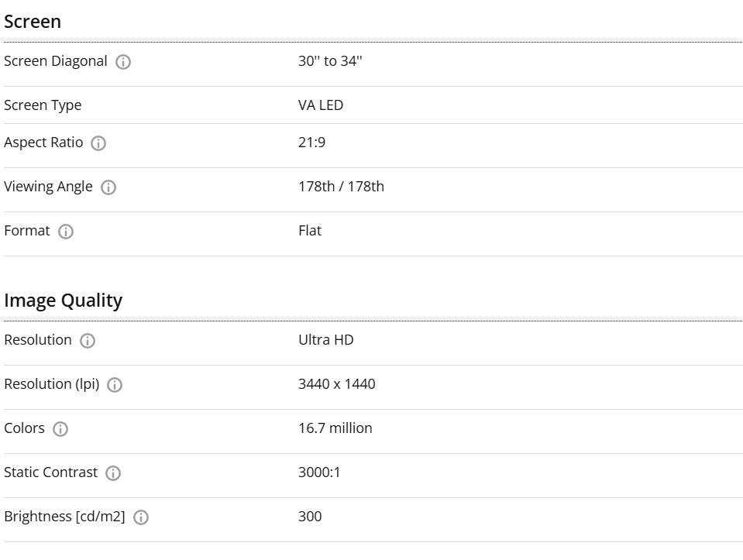Open info icon next to Resolution
Viewport: 743px width, 560px height.
pos(88,341)
